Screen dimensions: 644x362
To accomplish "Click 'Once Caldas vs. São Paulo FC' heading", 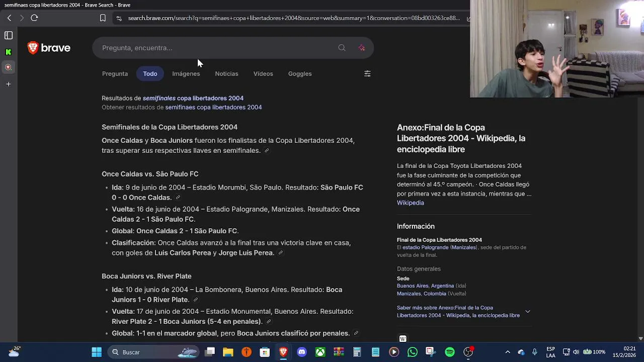I will [150, 174].
